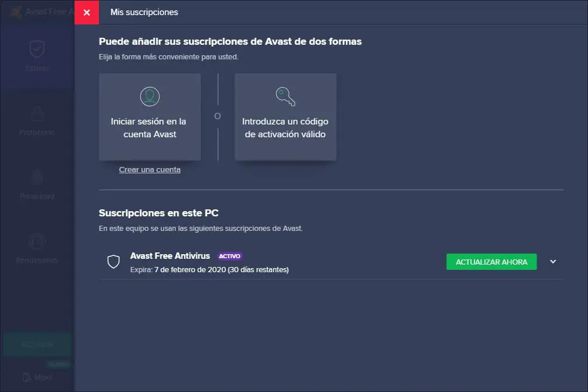Open Iniciar sesión en la cuenta Avast card
This screenshot has width=588, height=392.
tap(150, 117)
